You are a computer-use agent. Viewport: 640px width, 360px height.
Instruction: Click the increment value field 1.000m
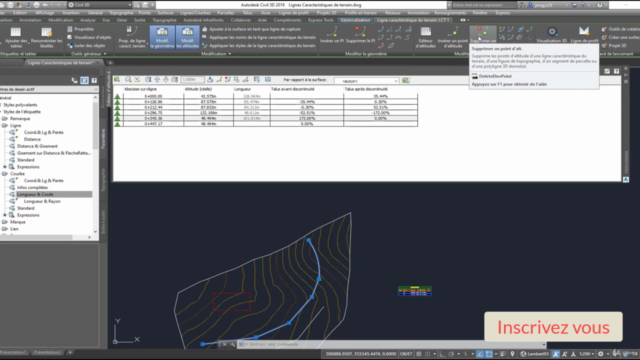tap(192, 80)
